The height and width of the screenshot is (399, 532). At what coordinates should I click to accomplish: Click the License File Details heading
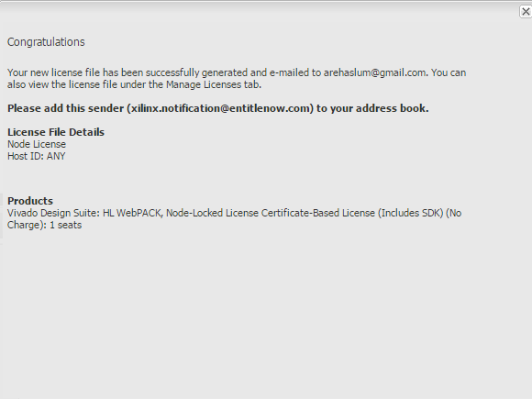pos(56,132)
